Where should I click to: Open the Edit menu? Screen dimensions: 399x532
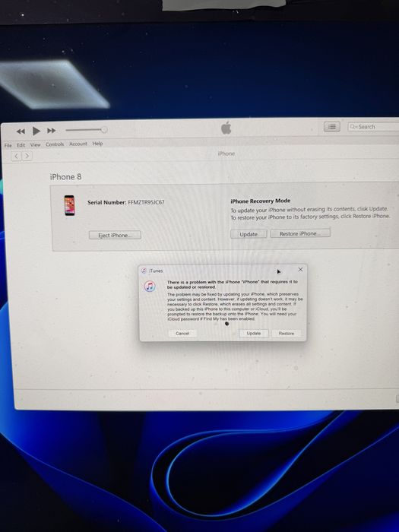pos(21,145)
